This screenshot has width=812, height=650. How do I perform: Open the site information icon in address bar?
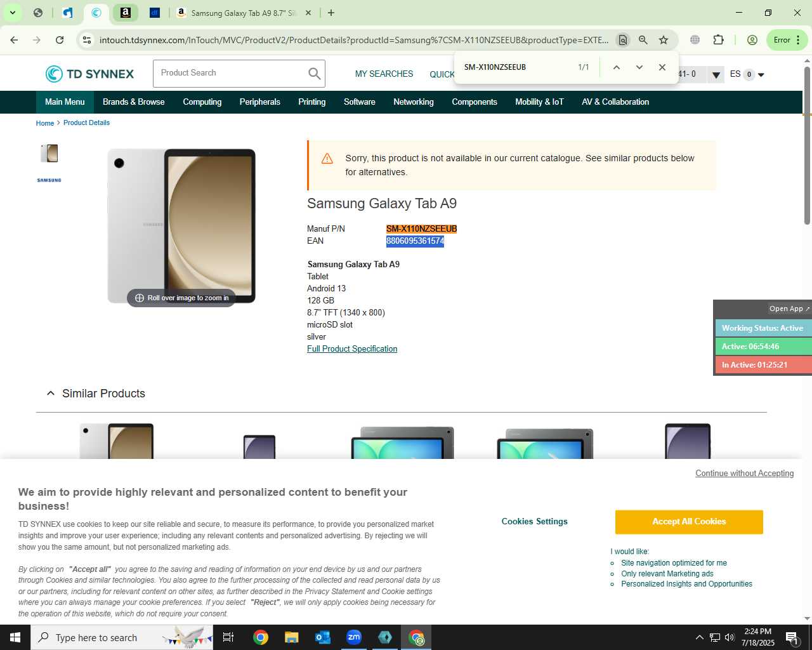(87, 40)
